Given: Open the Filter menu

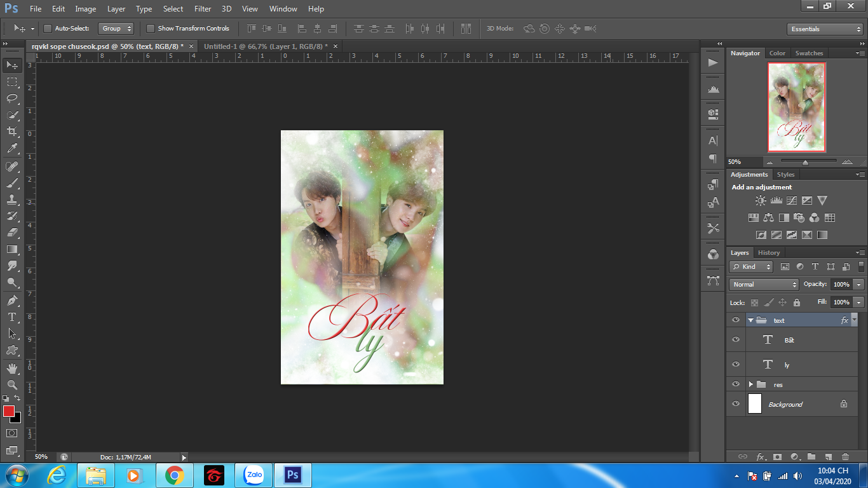Looking at the screenshot, I should point(203,9).
